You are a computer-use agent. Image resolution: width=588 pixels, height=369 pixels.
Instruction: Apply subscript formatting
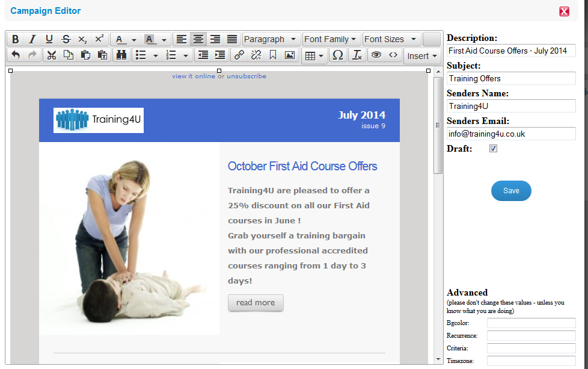(82, 39)
